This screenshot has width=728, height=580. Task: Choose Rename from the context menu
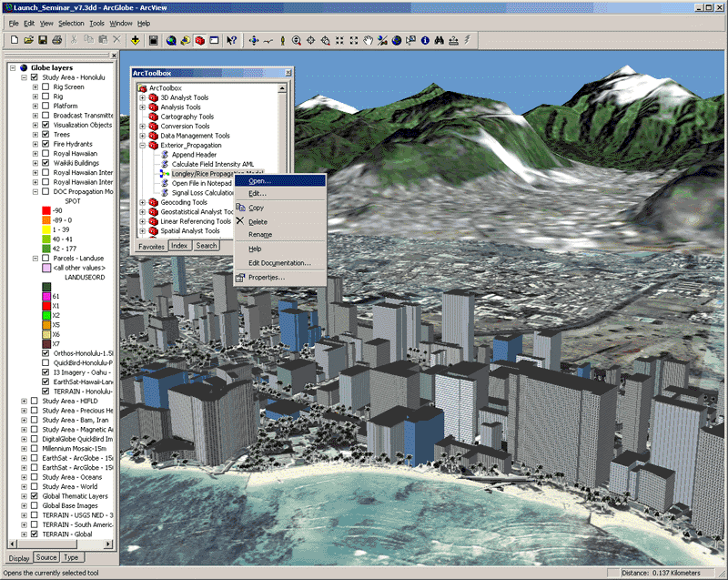pos(280,235)
